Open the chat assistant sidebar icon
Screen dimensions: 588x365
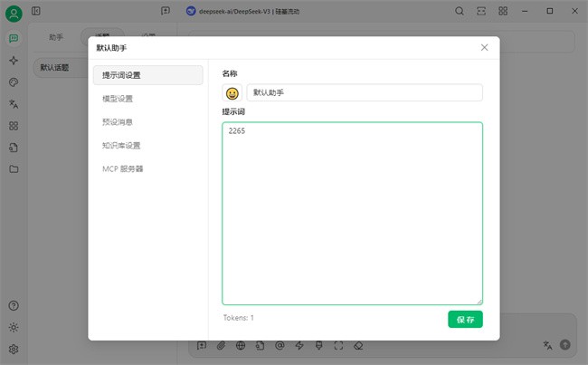click(14, 38)
